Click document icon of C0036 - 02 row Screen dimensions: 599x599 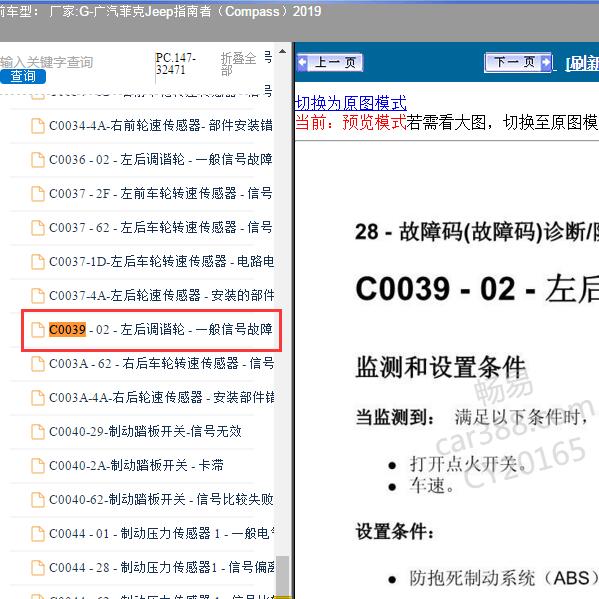tap(37, 160)
